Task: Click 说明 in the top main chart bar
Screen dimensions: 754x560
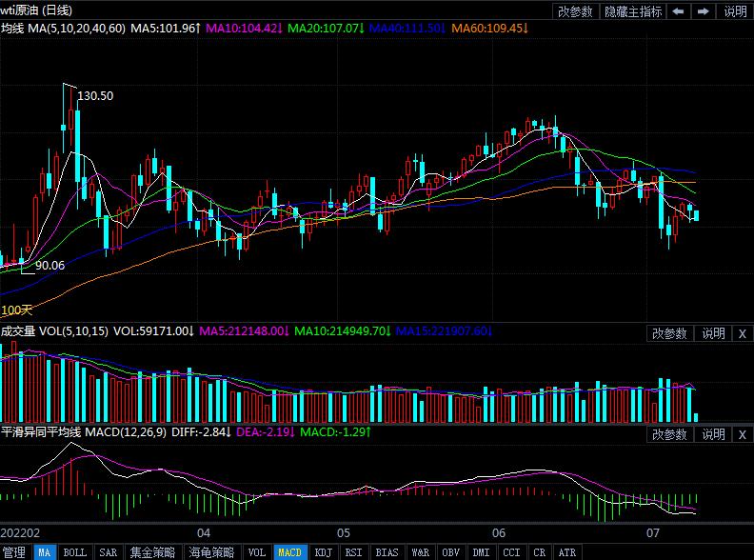Action: [735, 11]
